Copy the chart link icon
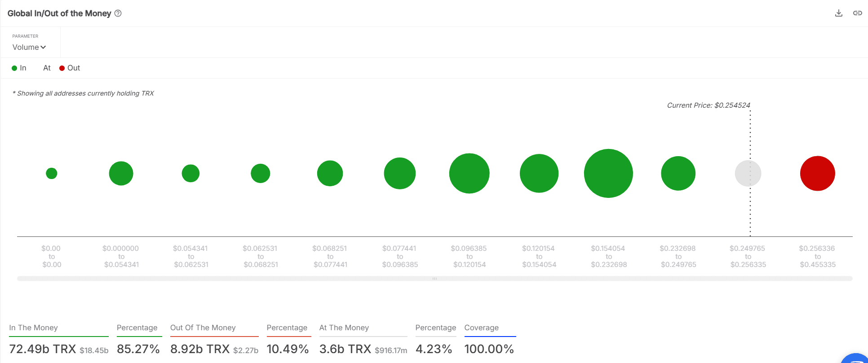 (x=857, y=13)
